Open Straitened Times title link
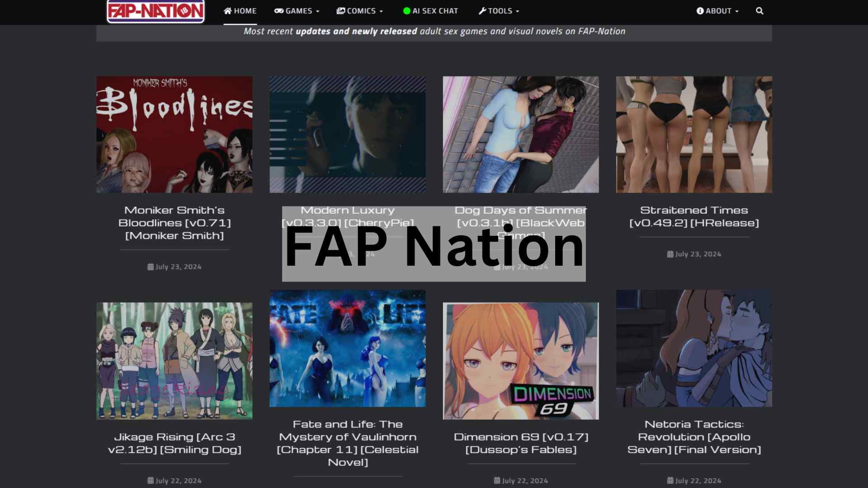The image size is (868, 488). coord(694,216)
